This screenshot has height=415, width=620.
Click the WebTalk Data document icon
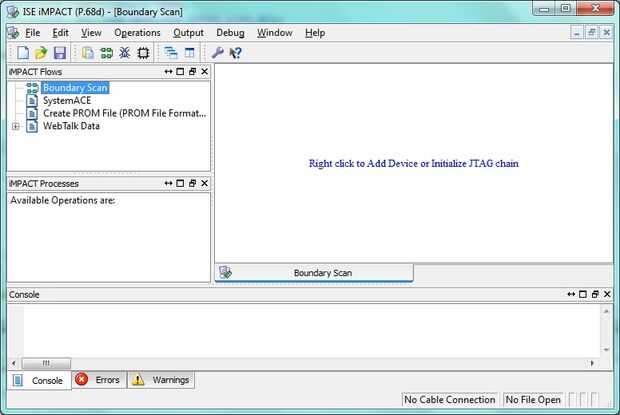click(32, 126)
